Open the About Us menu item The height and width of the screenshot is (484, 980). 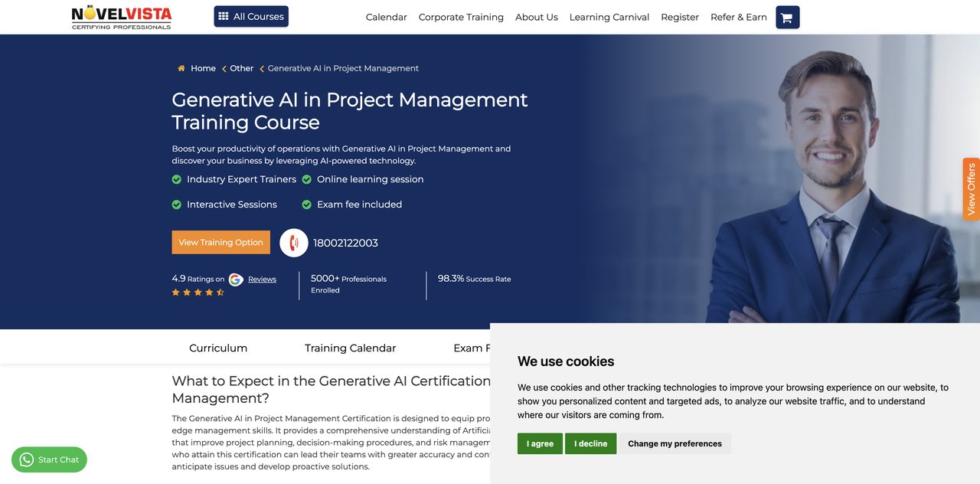pyautogui.click(x=537, y=17)
